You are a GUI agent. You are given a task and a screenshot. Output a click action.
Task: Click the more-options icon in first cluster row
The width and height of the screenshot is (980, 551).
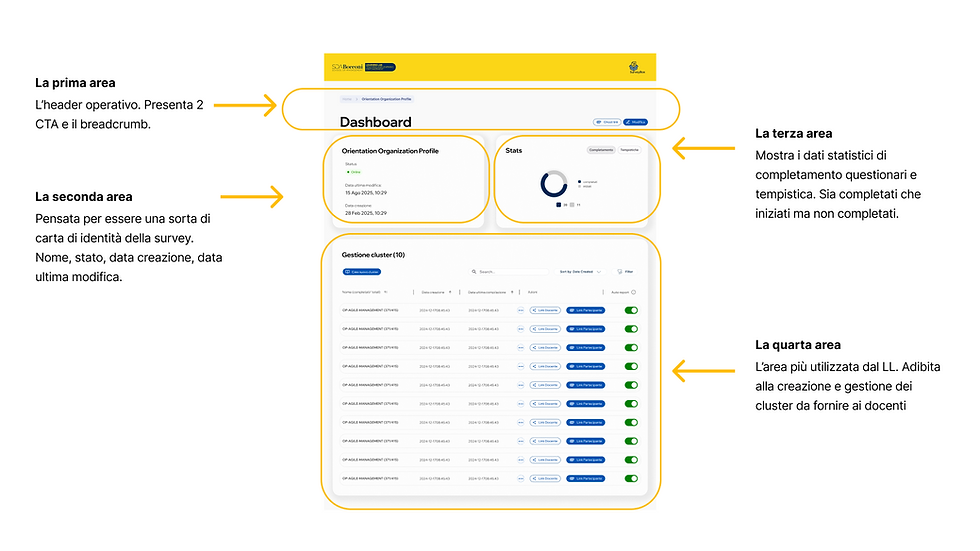(x=521, y=310)
